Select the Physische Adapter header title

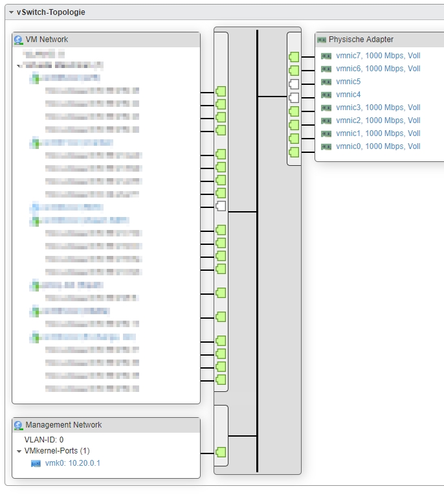click(x=361, y=40)
